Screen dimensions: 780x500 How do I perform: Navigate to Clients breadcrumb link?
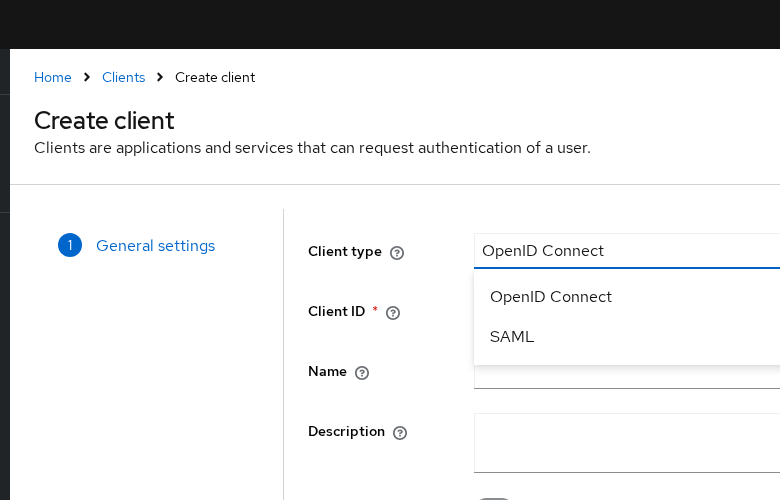123,77
